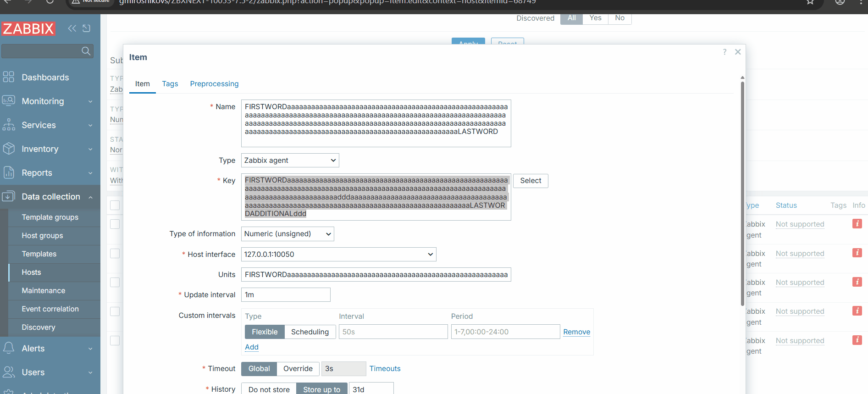This screenshot has width=868, height=394.
Task: Click the Select button beside Key
Action: [531, 181]
